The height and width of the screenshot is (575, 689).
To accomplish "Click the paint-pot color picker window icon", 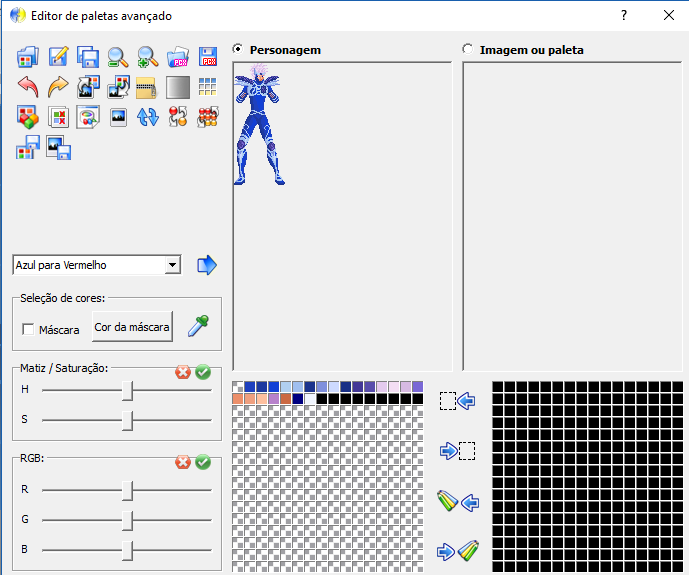I will (x=88, y=117).
